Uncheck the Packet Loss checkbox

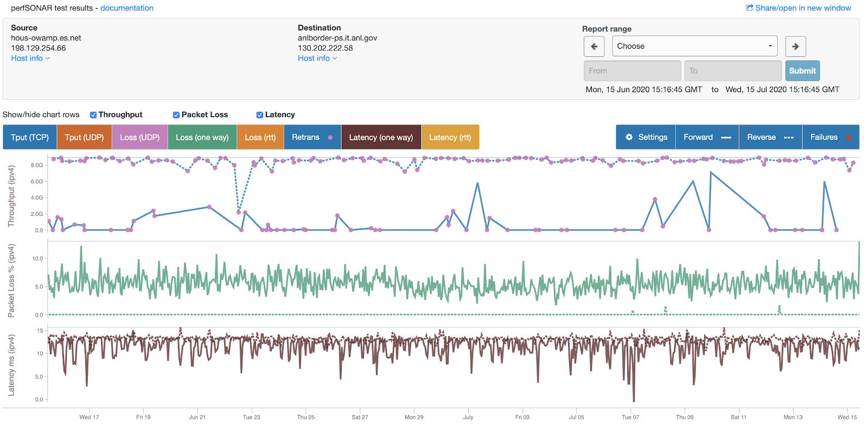click(176, 115)
